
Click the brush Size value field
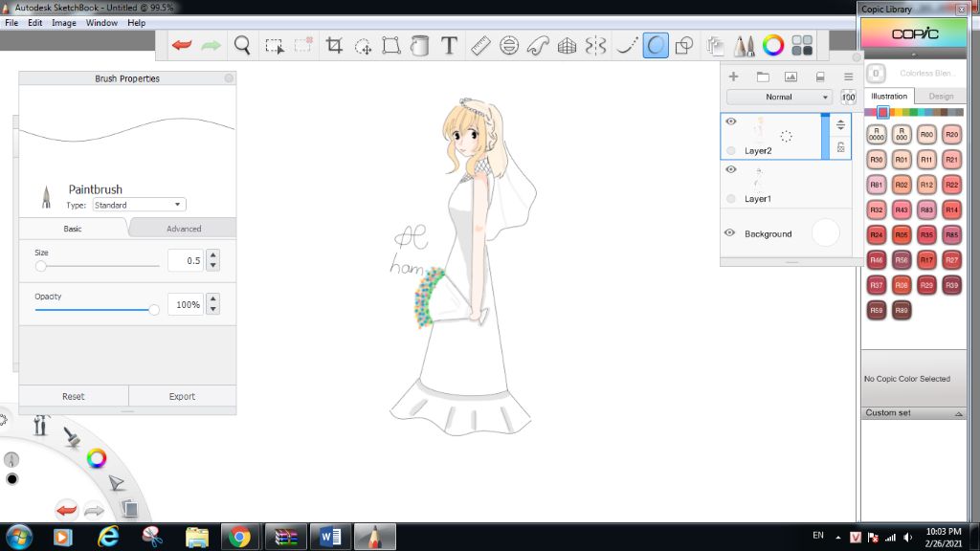tap(186, 260)
